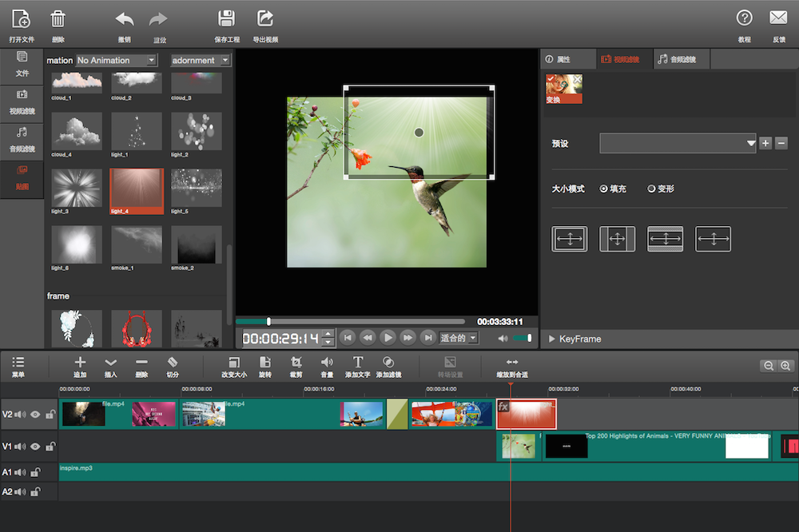Click the 教程 tutorial button

pos(744,24)
